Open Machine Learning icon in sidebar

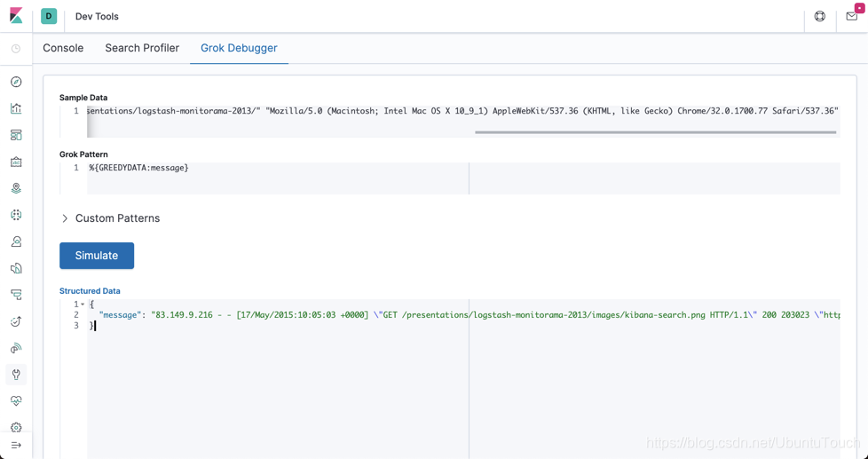(x=16, y=215)
